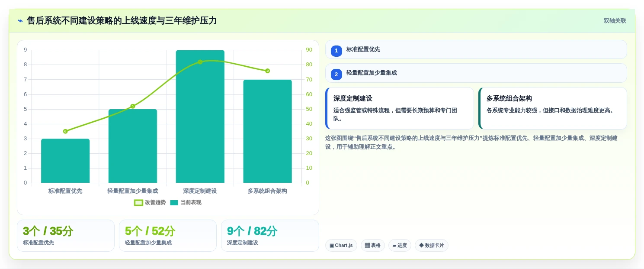This screenshot has height=269, width=644.
Task: Click the 3个 / 35分 stat card
Action: 66,236
